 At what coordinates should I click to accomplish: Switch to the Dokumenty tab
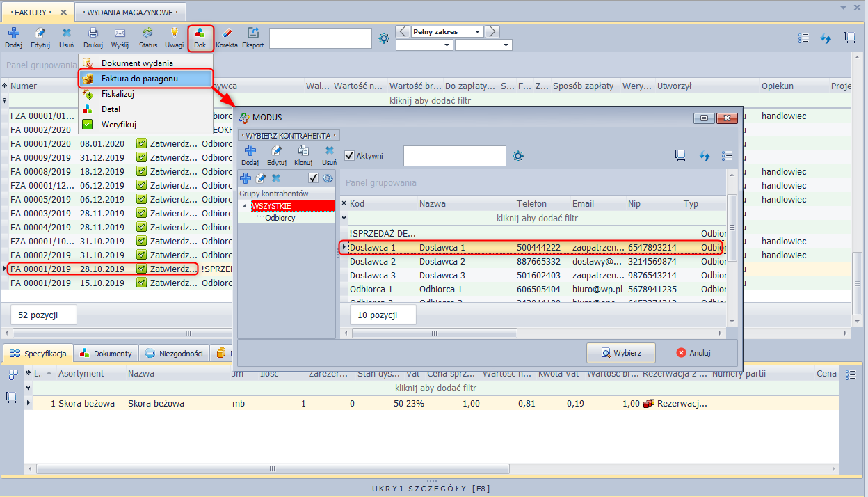tap(106, 354)
